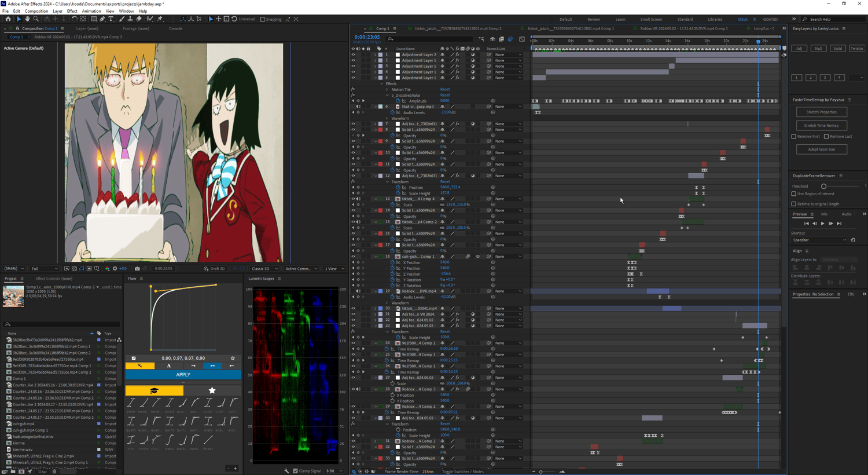Open the Effect menu
The image size is (868, 475).
click(x=72, y=11)
